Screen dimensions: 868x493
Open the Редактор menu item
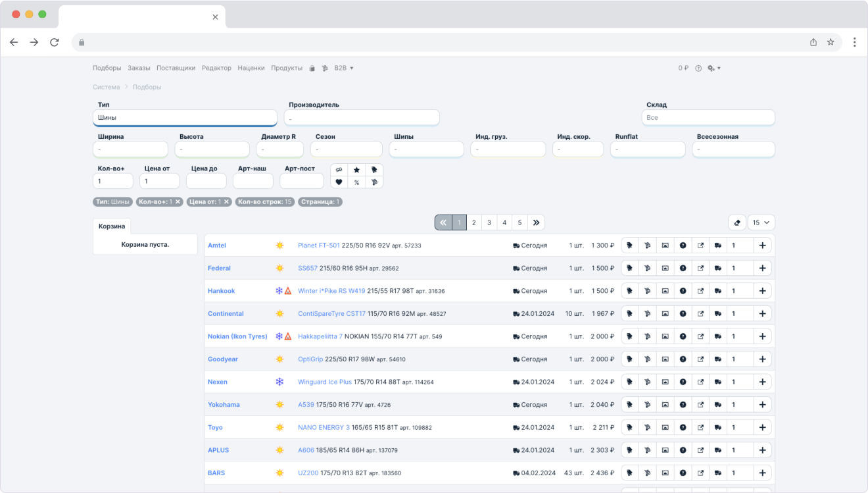pyautogui.click(x=216, y=68)
